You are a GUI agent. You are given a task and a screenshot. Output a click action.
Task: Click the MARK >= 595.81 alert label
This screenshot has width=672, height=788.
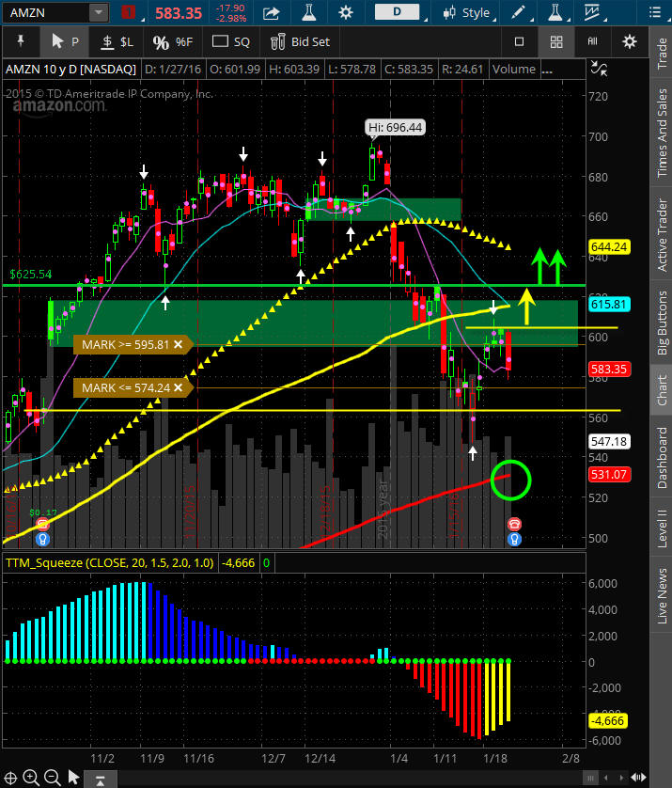125,345
